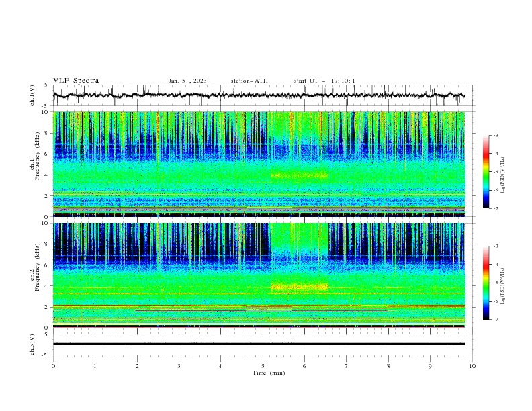Click time axis tick label "1"
The height and width of the screenshot is (411, 532).
coord(95,366)
